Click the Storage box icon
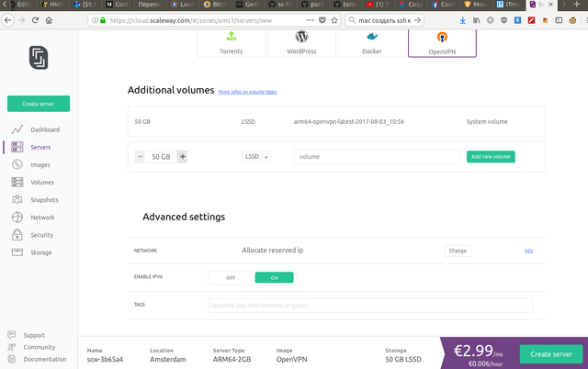The width and height of the screenshot is (588, 369). tap(17, 252)
